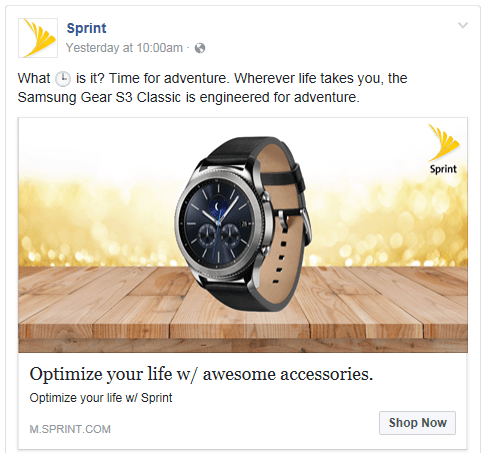Screen dimensions: 486x453
Task: Open the Sprint page name link
Action: [x=86, y=28]
